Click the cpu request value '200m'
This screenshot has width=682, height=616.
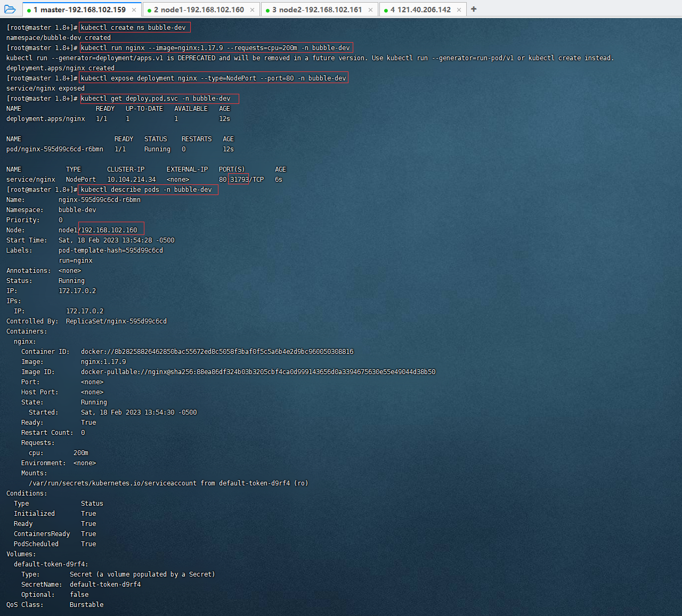pos(81,453)
